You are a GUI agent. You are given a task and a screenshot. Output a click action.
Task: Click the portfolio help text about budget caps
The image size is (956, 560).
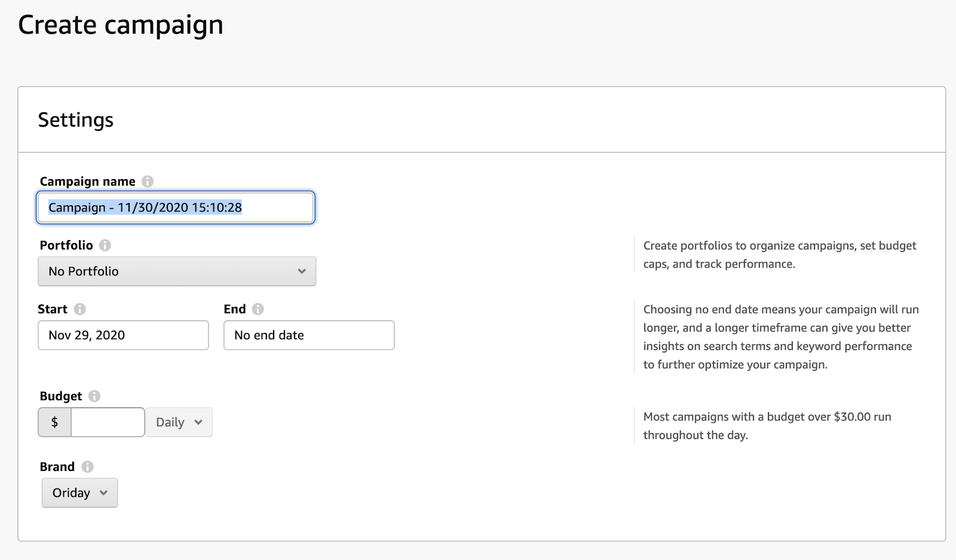(779, 255)
